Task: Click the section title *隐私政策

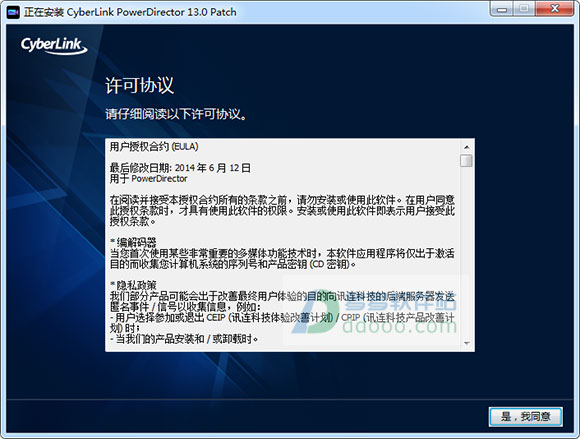Action: [x=133, y=285]
